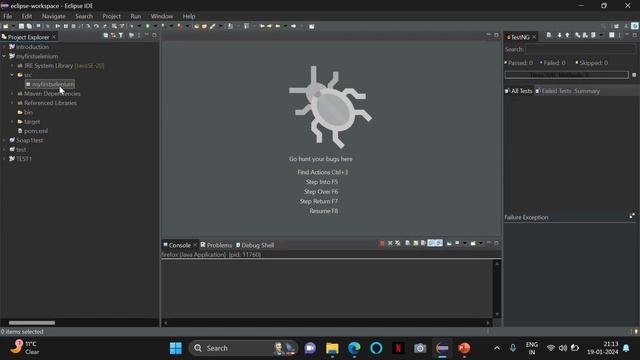Select the Summary tab in TestNG

pyautogui.click(x=587, y=91)
